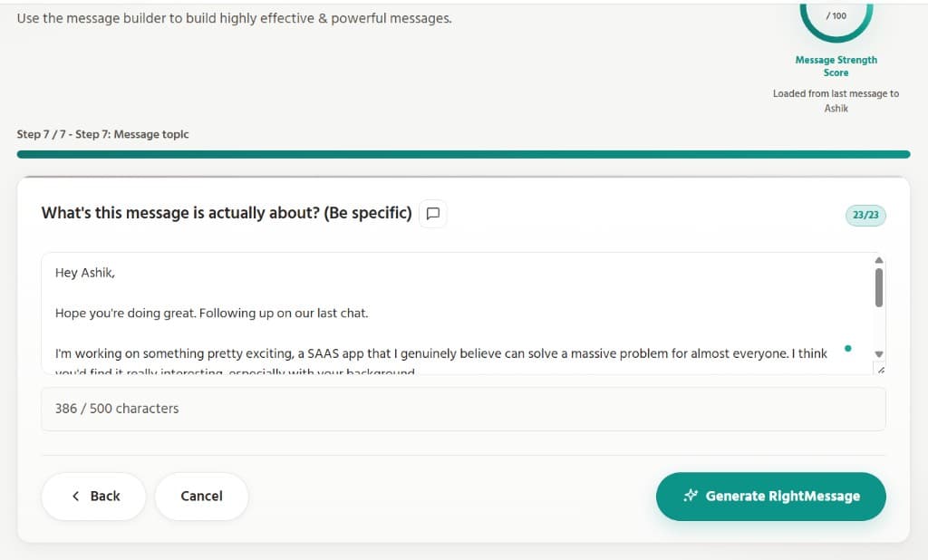The height and width of the screenshot is (560, 928).
Task: Click the green step progress bar
Action: tap(462, 154)
